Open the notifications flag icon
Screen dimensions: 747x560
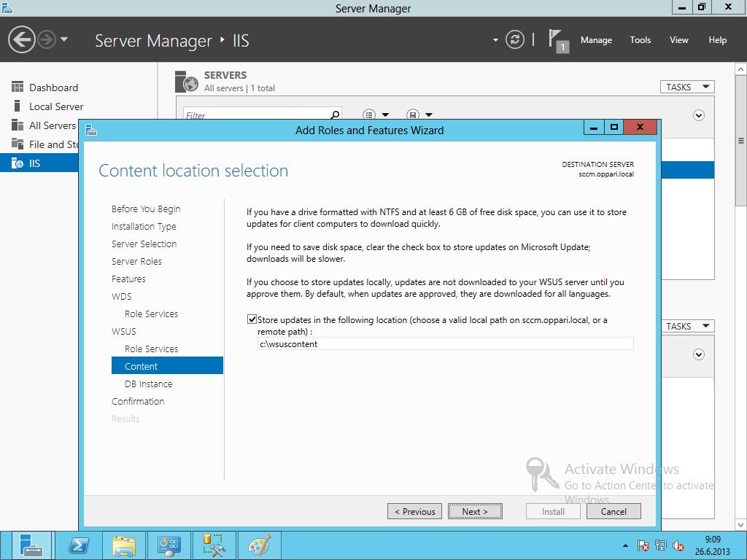558,41
